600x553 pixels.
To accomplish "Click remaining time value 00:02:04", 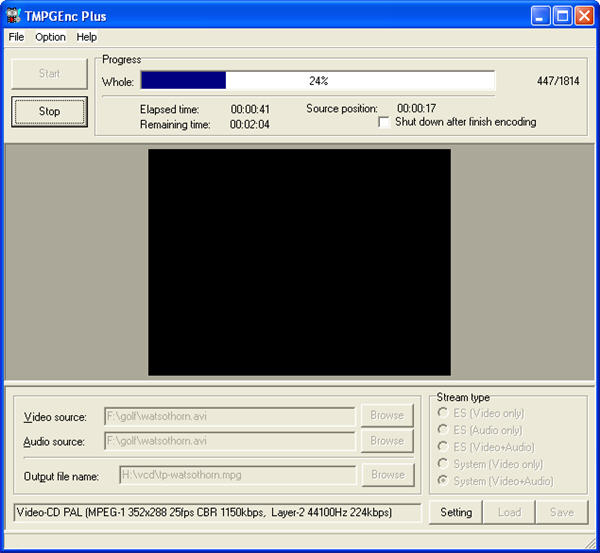I will 249,124.
